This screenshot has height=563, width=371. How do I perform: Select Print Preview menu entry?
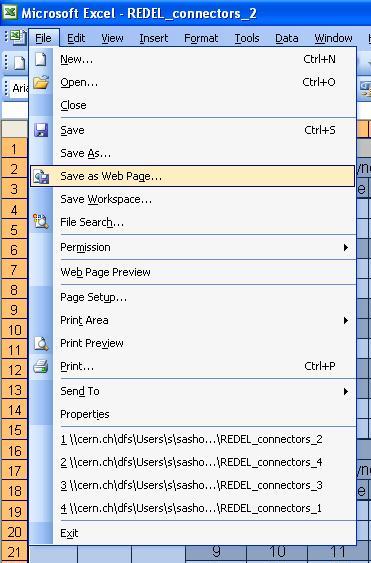pyautogui.click(x=193, y=343)
